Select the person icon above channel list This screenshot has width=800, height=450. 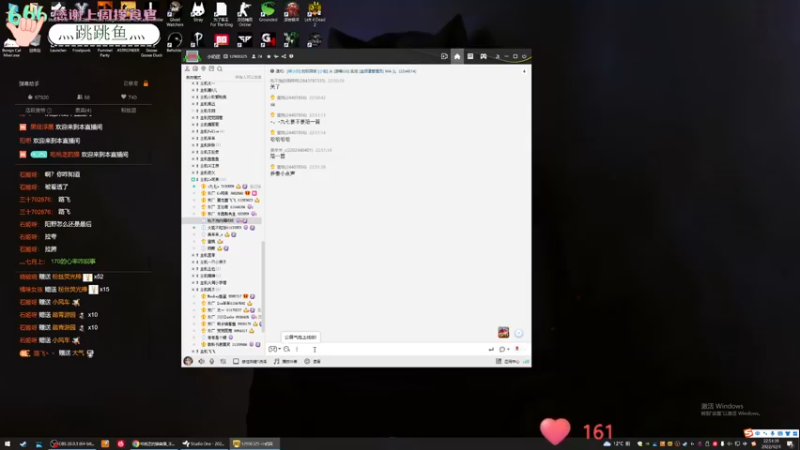187,68
